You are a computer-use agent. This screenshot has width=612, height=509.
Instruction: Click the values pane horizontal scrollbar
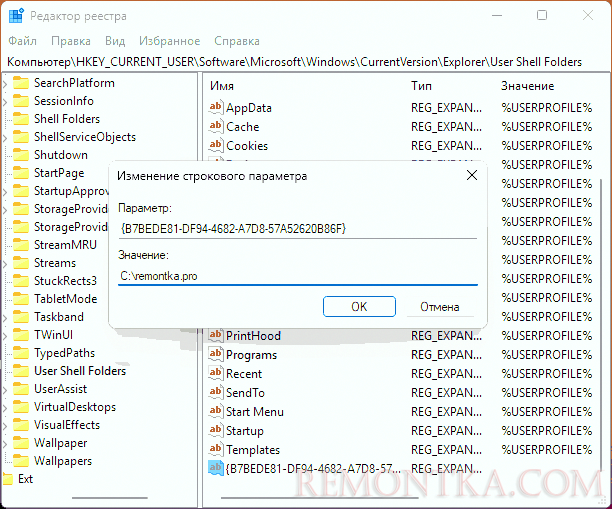pos(320,498)
